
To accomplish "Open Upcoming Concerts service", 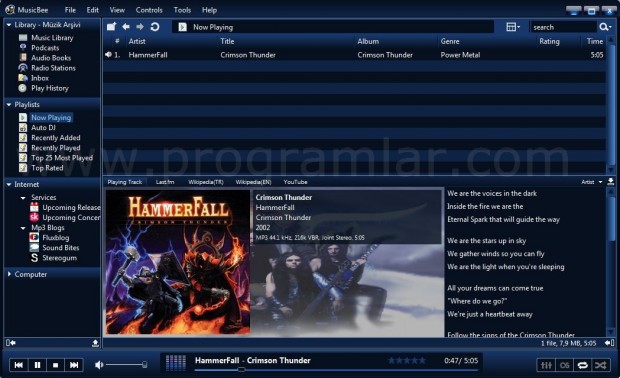I will (x=71, y=217).
